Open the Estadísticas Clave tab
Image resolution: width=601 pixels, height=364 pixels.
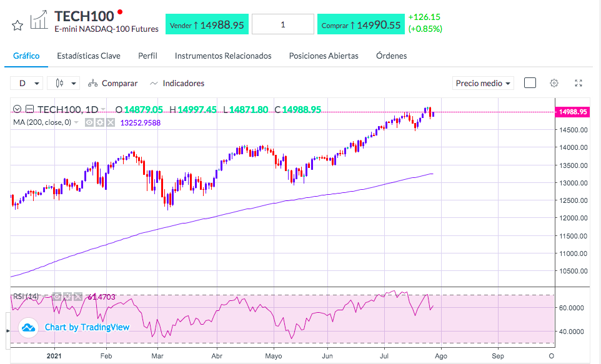pyautogui.click(x=89, y=56)
